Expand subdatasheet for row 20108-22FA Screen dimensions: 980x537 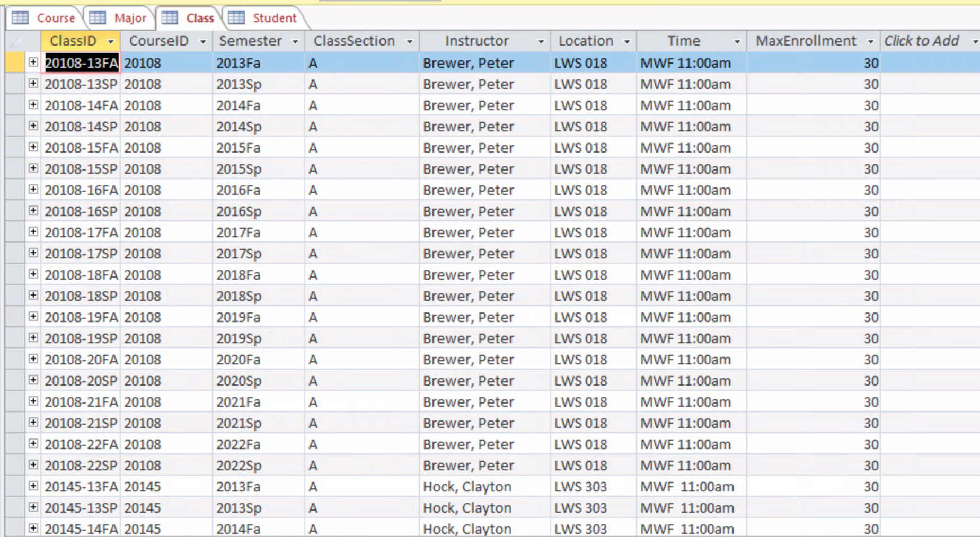coord(33,444)
